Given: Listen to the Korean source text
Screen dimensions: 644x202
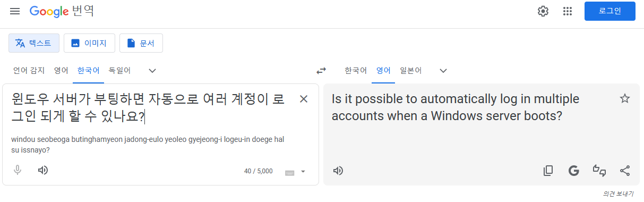Looking at the screenshot, I should tap(43, 170).
